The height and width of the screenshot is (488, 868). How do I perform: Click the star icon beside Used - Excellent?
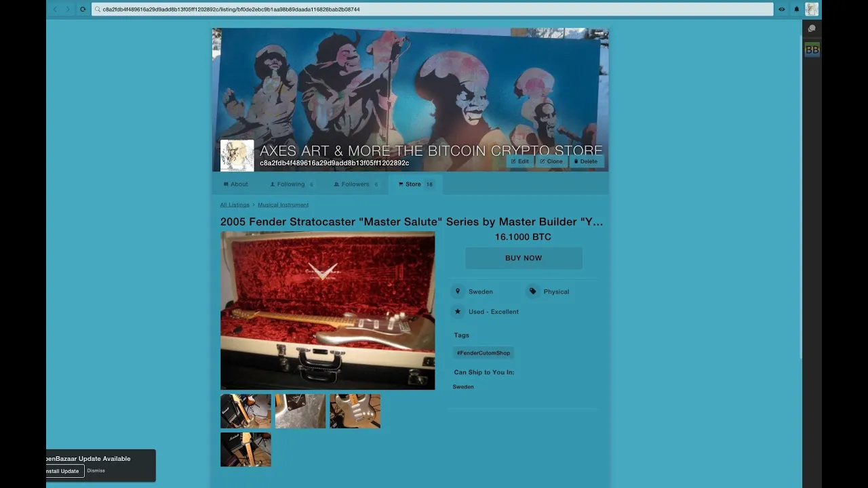(458, 312)
